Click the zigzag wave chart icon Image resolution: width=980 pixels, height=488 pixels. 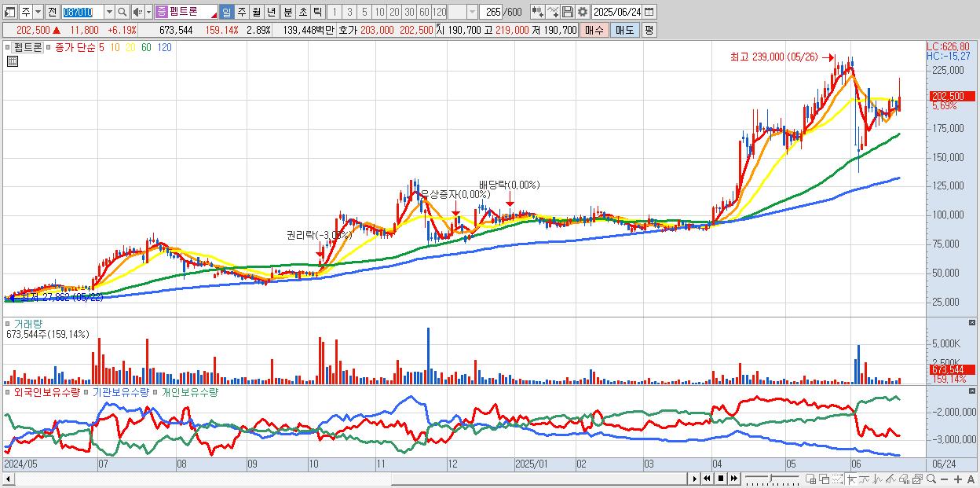click(x=878, y=479)
